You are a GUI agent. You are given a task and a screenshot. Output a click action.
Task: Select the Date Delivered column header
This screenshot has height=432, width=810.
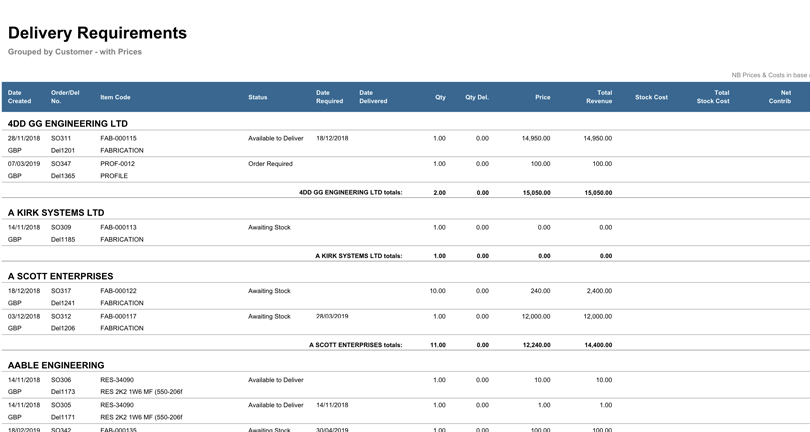(x=373, y=97)
